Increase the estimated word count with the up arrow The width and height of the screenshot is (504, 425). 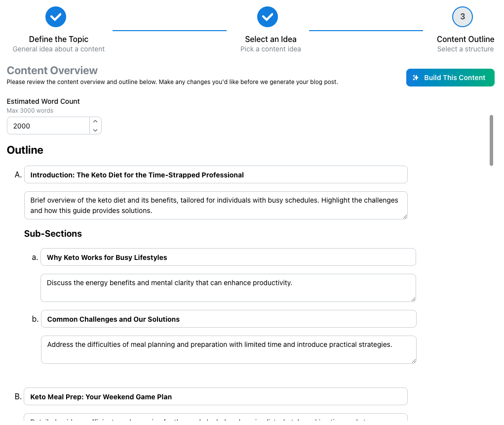95,121
